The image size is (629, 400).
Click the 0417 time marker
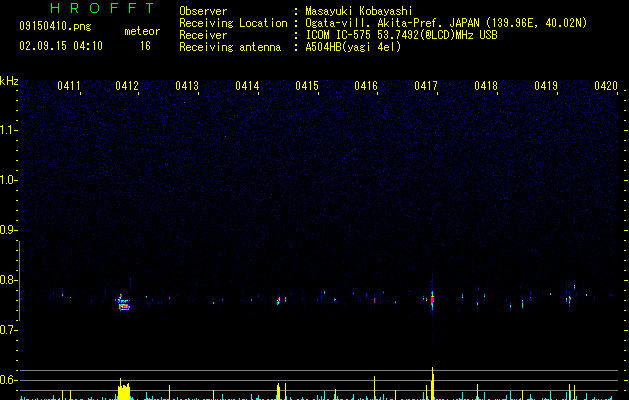point(426,86)
